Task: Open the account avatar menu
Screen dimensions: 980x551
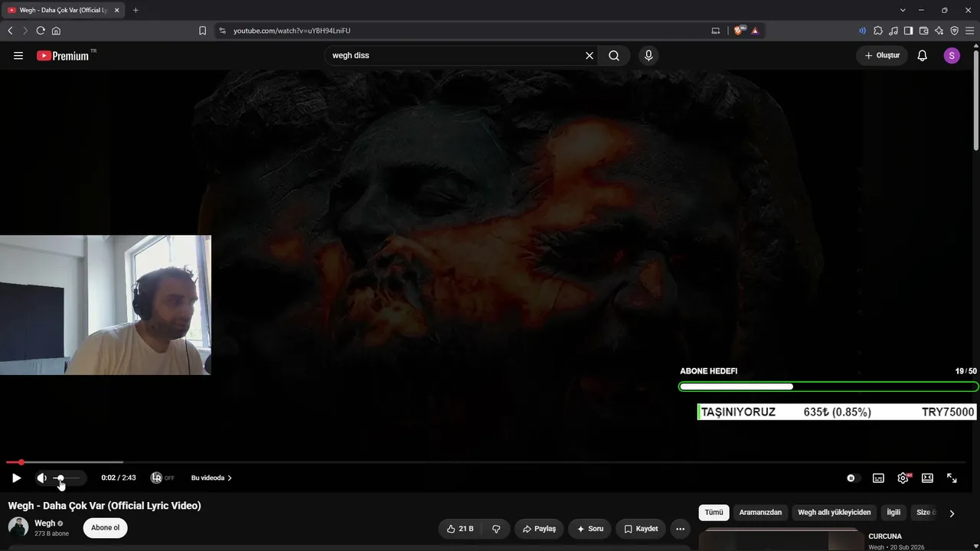Action: click(952, 56)
